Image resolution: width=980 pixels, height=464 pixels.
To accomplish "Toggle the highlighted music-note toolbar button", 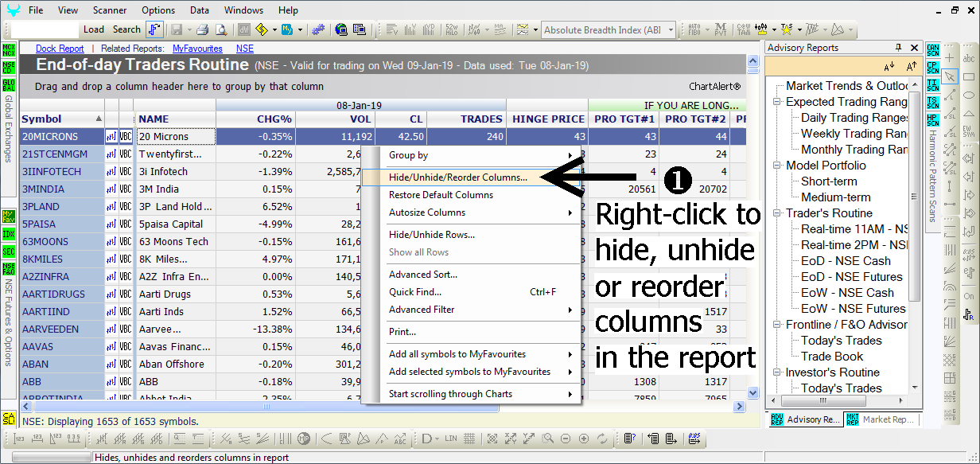I will pos(155,29).
